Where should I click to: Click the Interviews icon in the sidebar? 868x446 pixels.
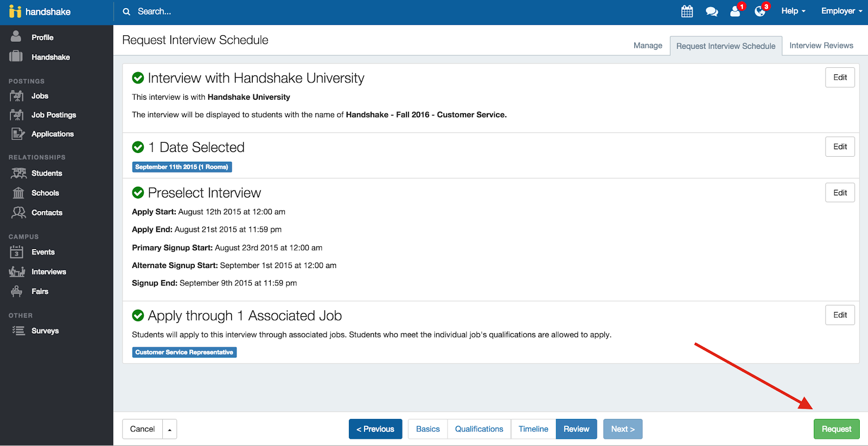click(17, 272)
